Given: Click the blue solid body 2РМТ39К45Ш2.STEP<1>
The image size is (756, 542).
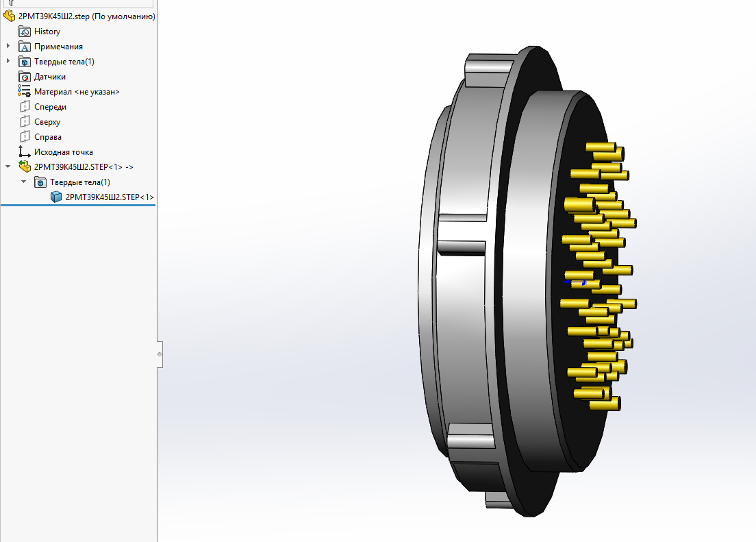Looking at the screenshot, I should pos(56,197).
